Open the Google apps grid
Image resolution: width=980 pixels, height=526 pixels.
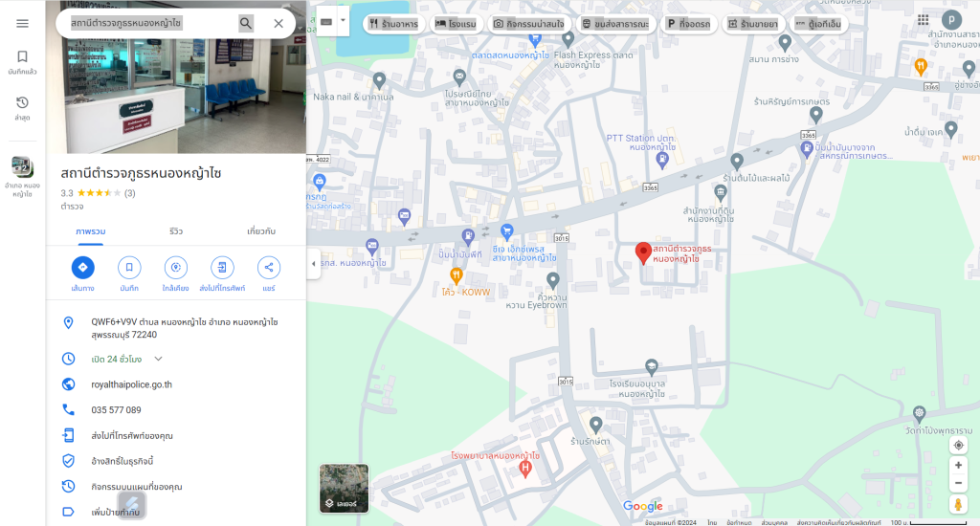[x=923, y=20]
